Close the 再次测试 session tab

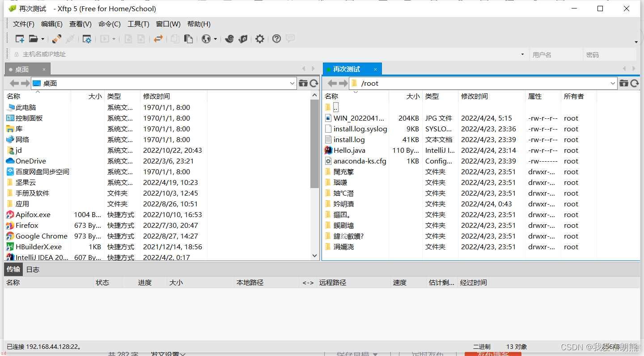(376, 69)
